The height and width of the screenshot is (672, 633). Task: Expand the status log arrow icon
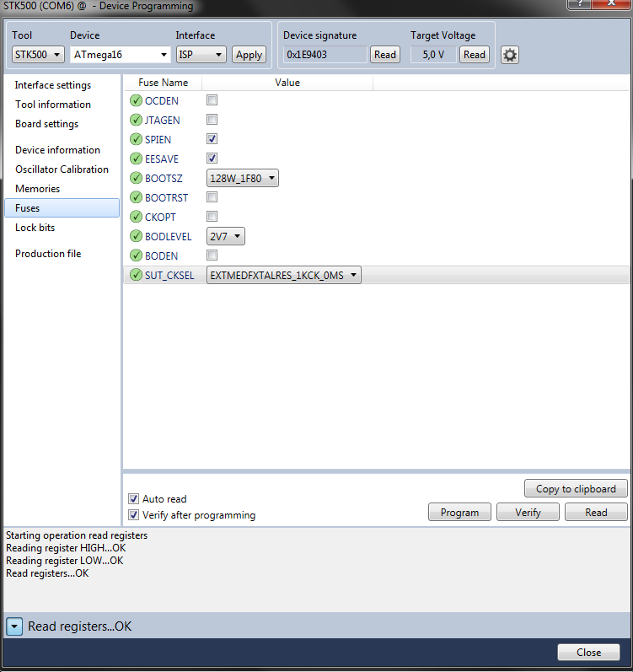(x=14, y=626)
